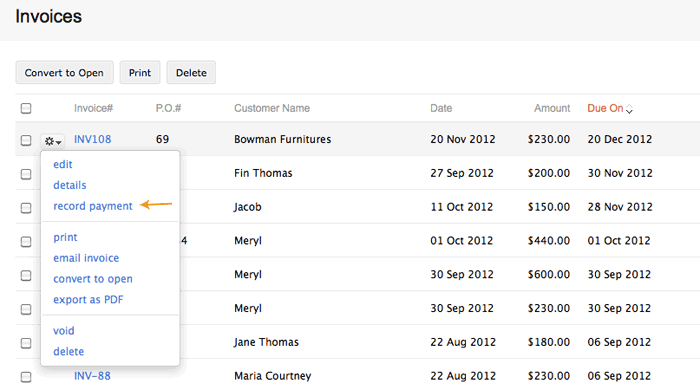Click the date 20 Nov 2012
Screen dimensions: 700x390
coord(463,139)
